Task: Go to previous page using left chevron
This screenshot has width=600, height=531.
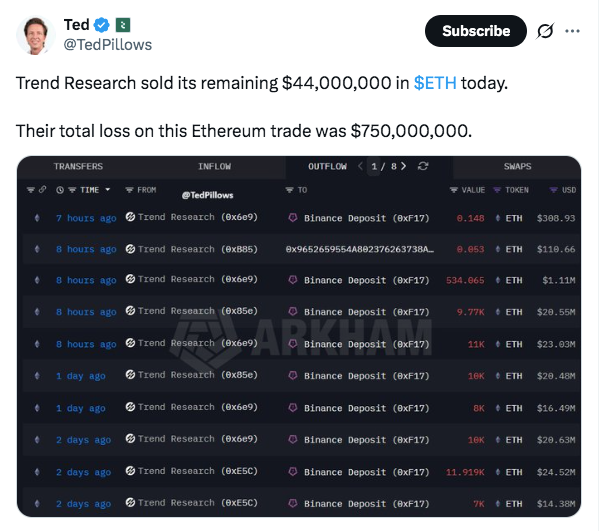Action: pyautogui.click(x=361, y=166)
